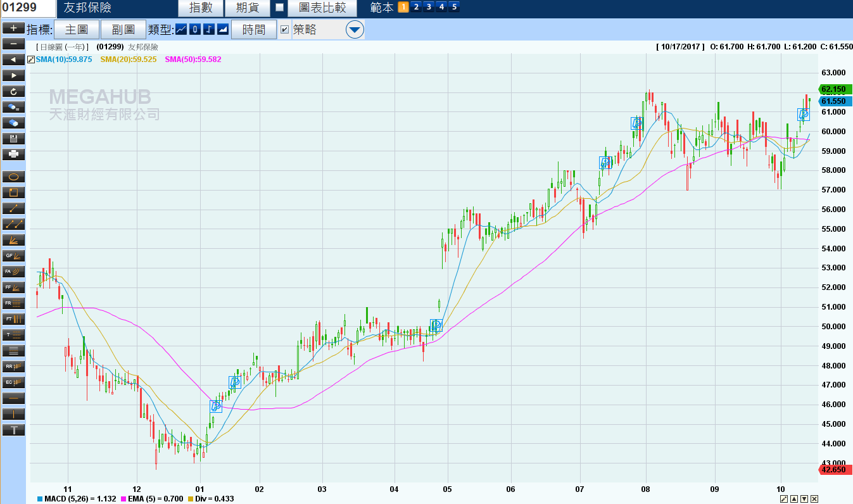Switch chart type to candlestick

coord(195,29)
